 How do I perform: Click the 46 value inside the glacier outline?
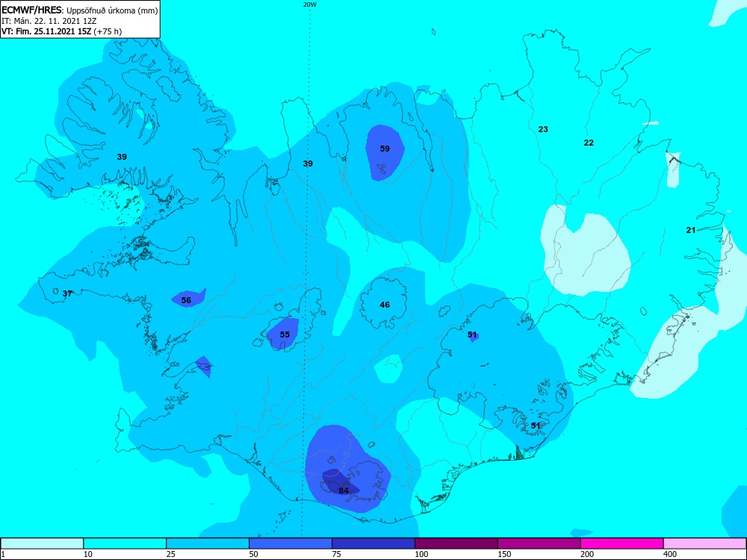(385, 305)
